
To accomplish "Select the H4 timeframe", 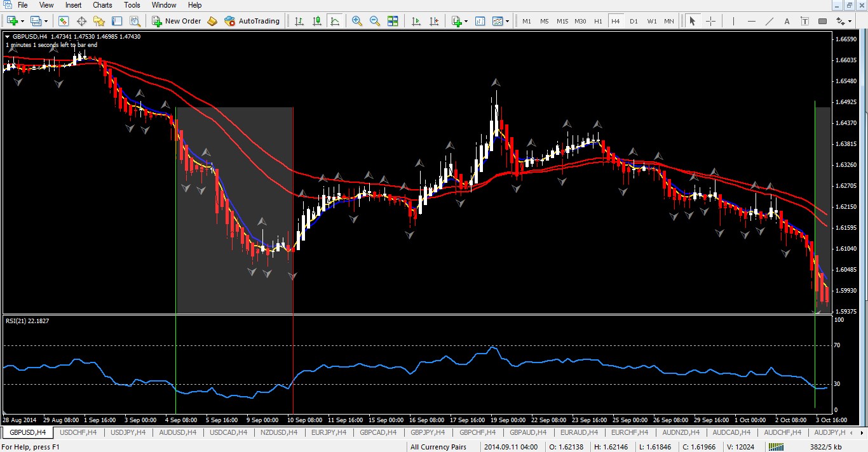I will (616, 21).
